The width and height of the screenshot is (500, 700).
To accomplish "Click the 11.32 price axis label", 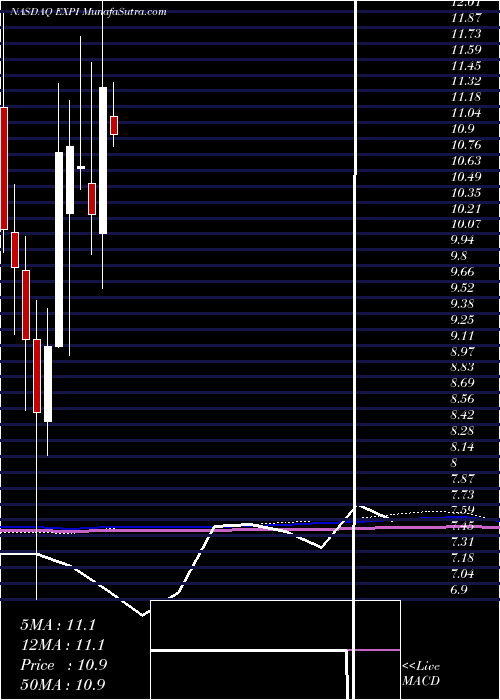I will [466, 81].
